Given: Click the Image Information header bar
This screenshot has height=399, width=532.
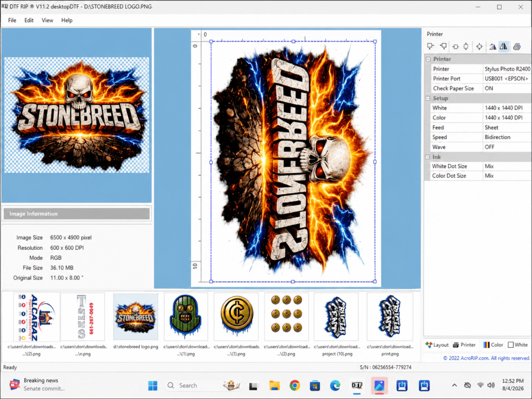Looking at the screenshot, I should 76,214.
